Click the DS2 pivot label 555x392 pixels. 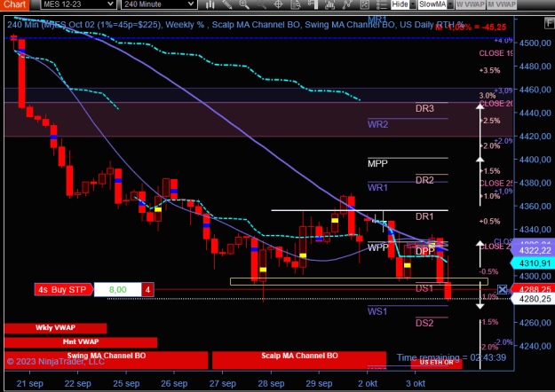coord(424,323)
